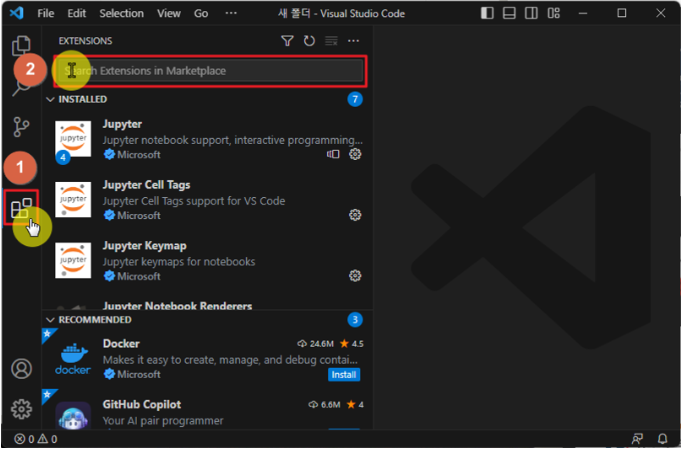Open the Edit menu
Viewport: 682px width, 450px height.
point(77,13)
